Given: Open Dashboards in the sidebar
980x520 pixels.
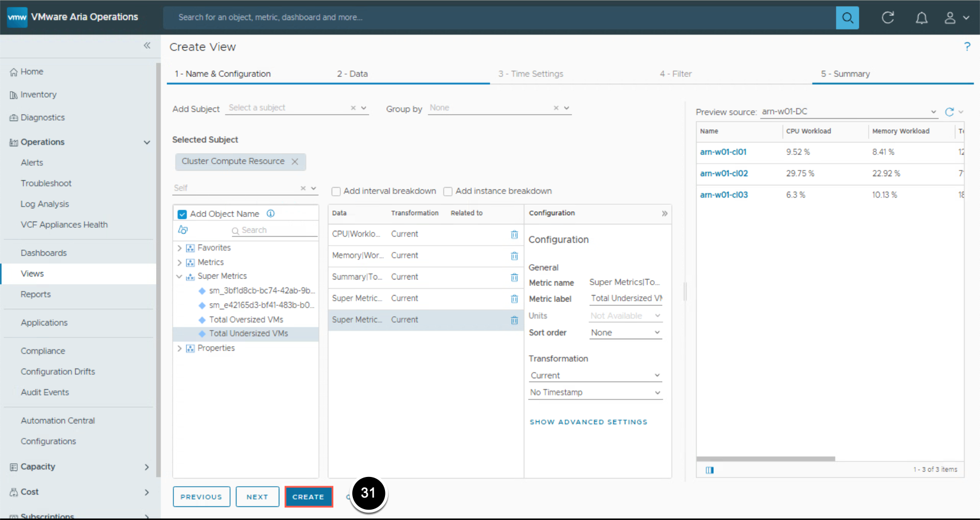Looking at the screenshot, I should (x=44, y=253).
